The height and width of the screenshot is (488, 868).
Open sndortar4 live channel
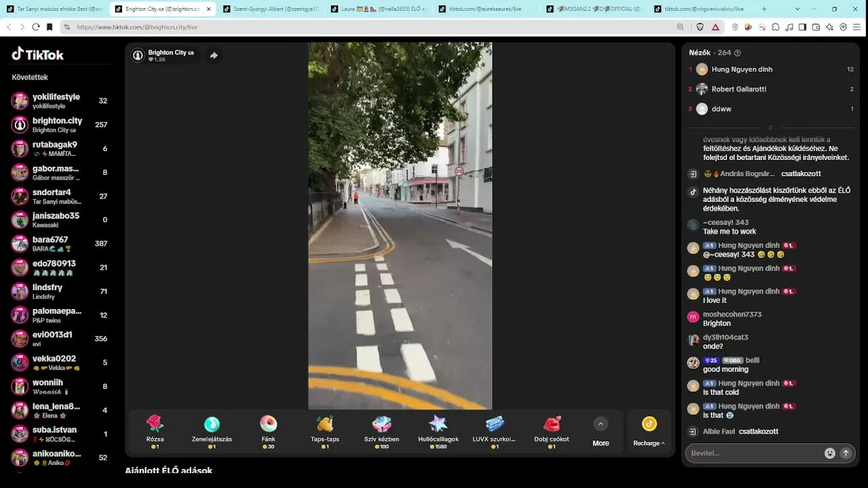point(60,196)
